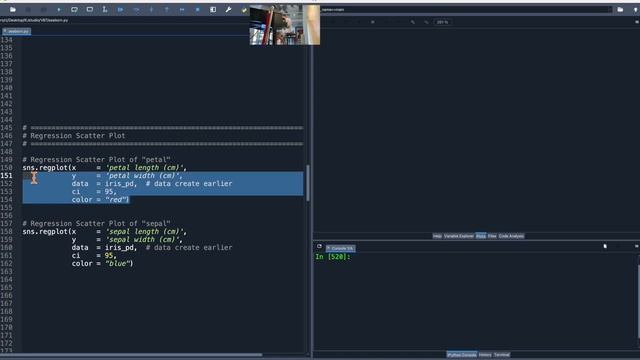This screenshot has height=360, width=640.
Task: Zoom in on the plot with the magnifier
Action: tap(413, 22)
